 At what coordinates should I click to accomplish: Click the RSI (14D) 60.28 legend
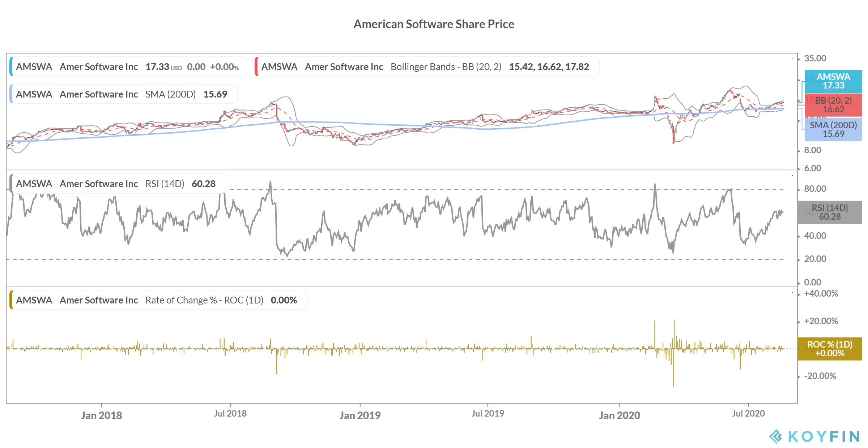tap(118, 184)
